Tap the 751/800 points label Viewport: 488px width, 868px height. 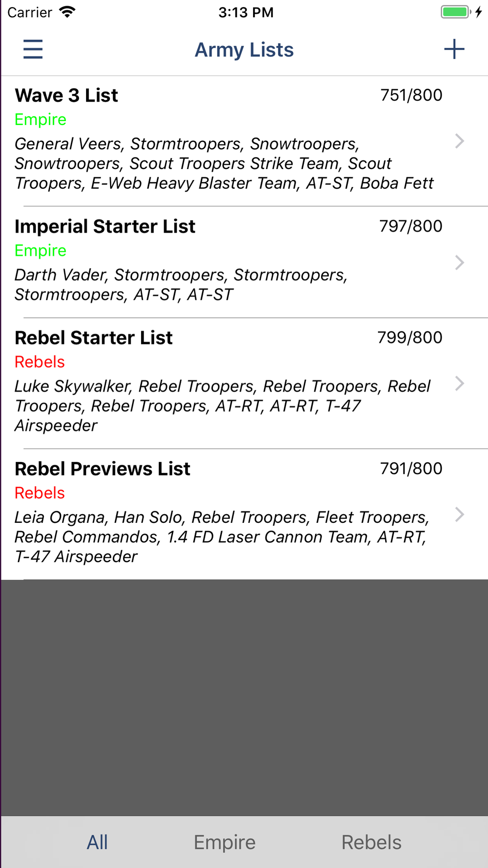click(x=411, y=95)
